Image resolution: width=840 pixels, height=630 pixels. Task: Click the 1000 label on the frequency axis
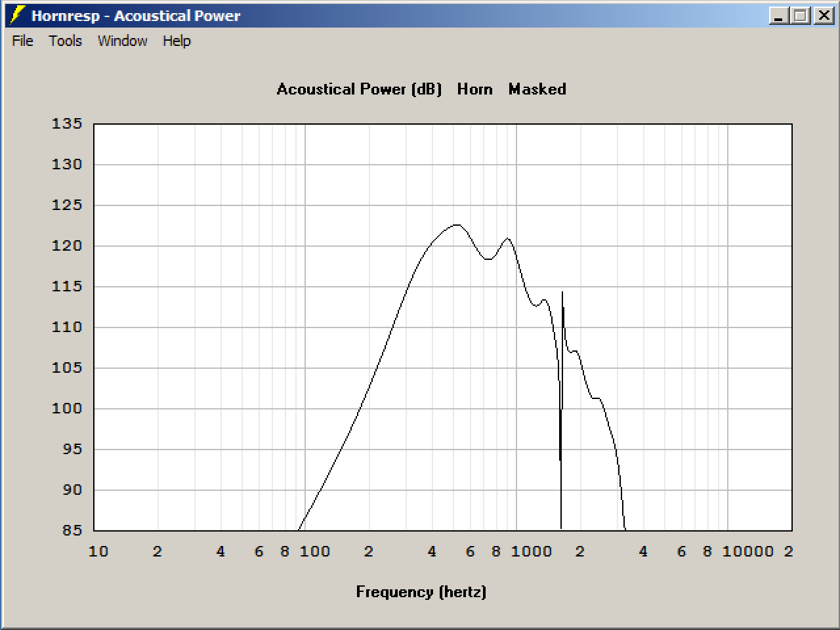point(532,551)
